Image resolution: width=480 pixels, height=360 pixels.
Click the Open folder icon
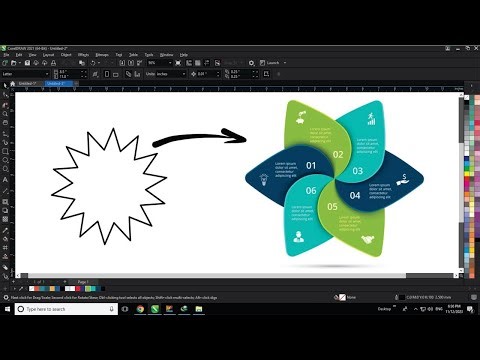[13, 63]
